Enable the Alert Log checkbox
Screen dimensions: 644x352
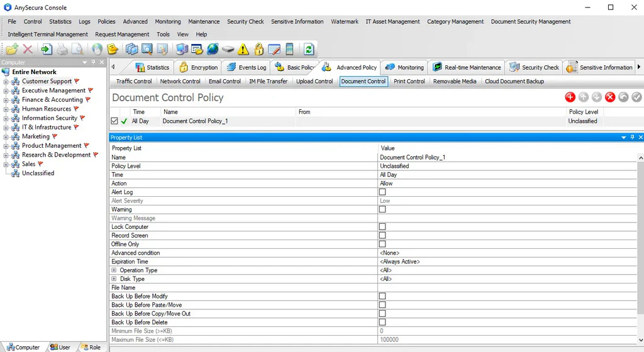click(x=382, y=192)
